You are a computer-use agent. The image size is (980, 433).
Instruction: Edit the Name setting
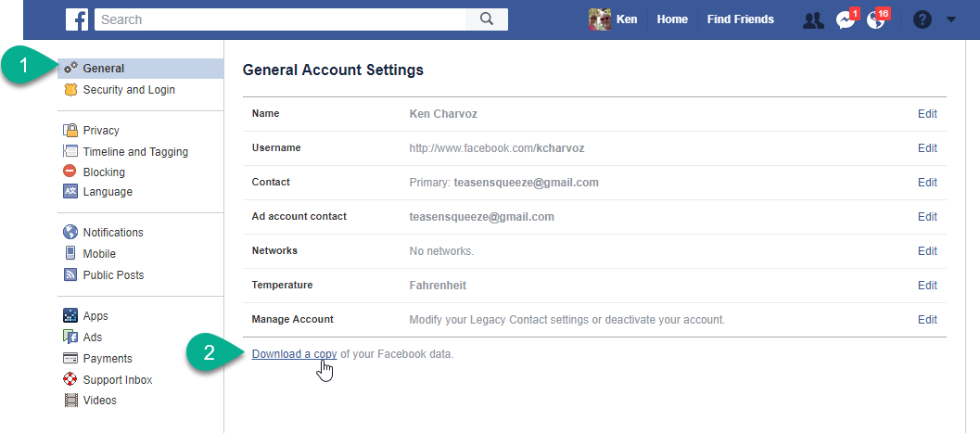pos(927,114)
